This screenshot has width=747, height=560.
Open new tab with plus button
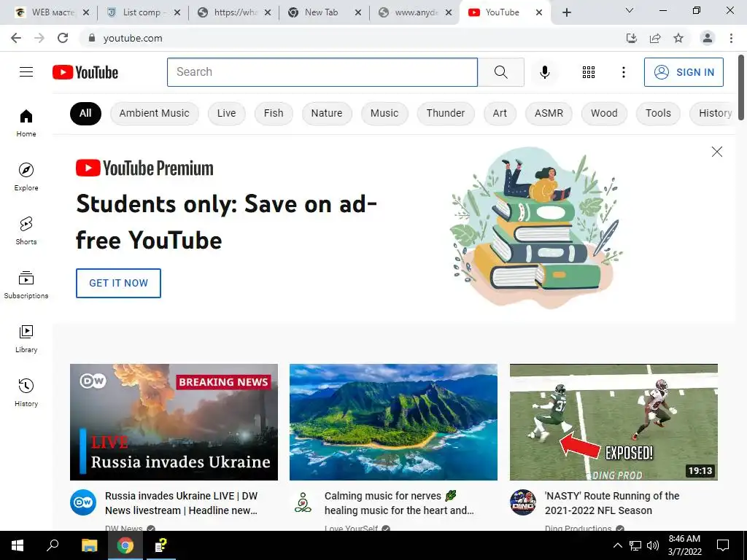[x=566, y=12]
